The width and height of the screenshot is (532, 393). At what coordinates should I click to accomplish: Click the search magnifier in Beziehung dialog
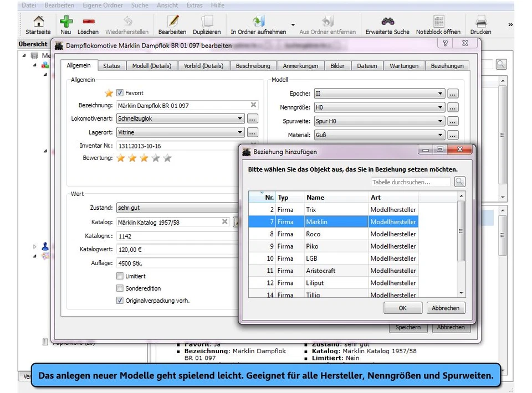click(x=459, y=182)
